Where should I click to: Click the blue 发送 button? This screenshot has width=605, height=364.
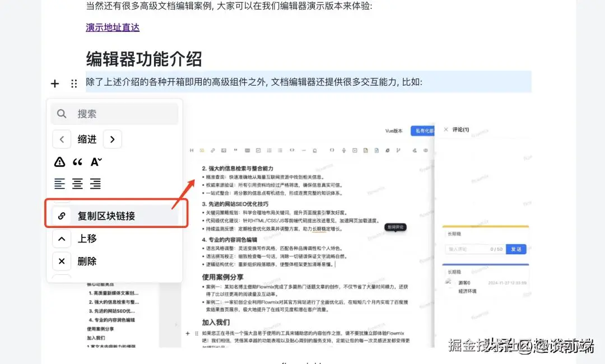(516, 249)
